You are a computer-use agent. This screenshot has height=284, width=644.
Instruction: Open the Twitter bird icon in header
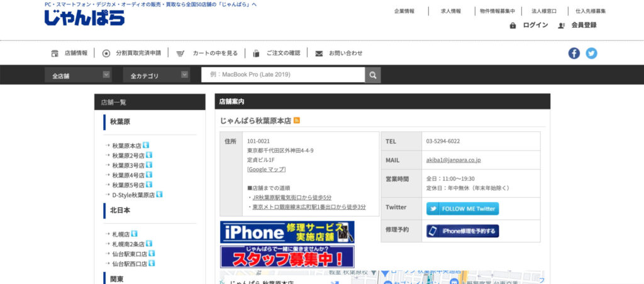pos(591,53)
